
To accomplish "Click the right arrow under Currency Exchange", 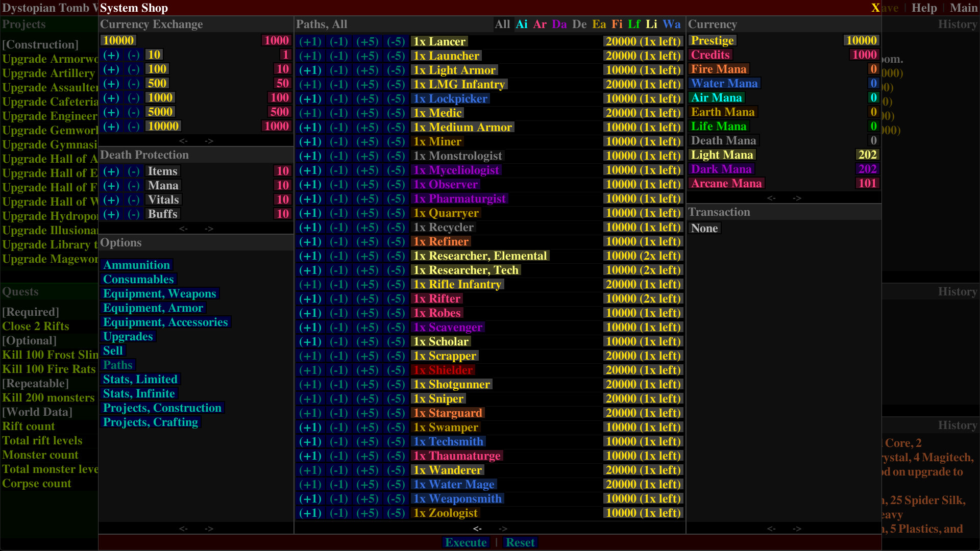I will (209, 141).
